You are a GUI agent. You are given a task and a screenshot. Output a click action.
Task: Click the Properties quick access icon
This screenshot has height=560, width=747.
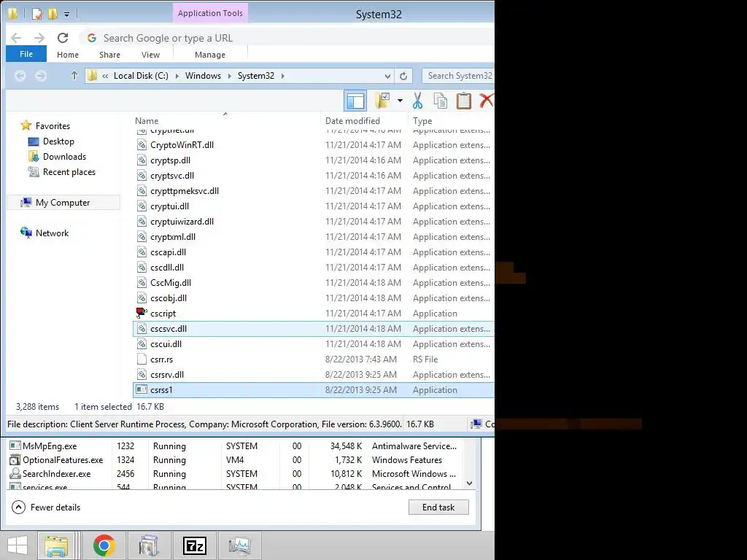click(x=37, y=14)
